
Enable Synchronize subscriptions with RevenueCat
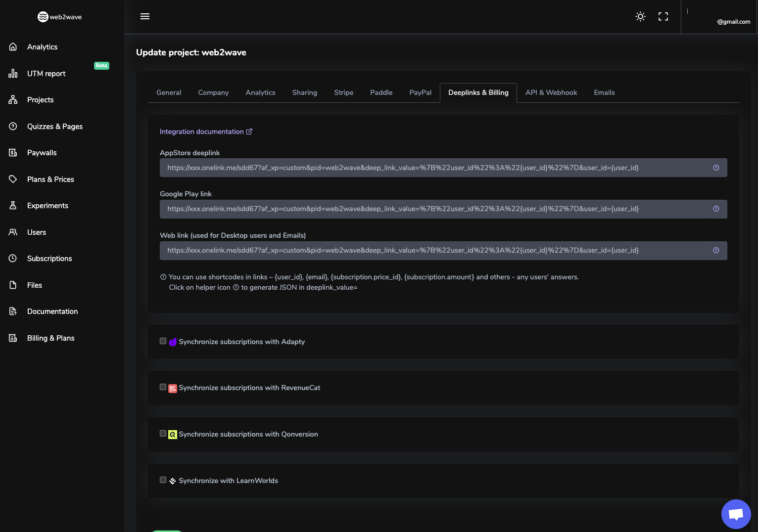163,387
